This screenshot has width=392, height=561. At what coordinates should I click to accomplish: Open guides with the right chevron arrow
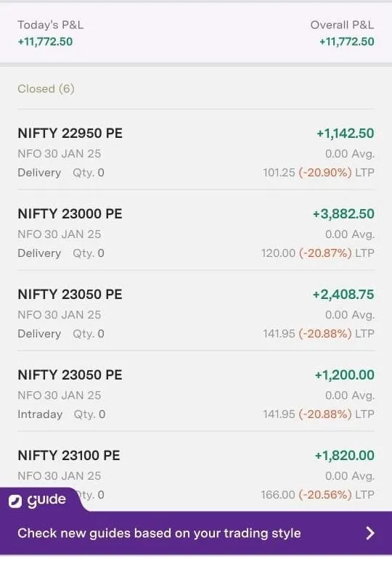click(x=370, y=533)
